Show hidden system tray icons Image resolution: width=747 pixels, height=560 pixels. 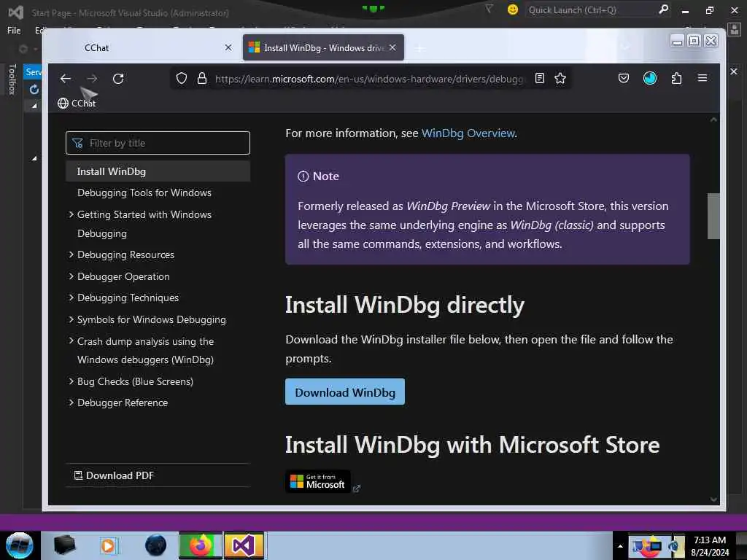(620, 546)
